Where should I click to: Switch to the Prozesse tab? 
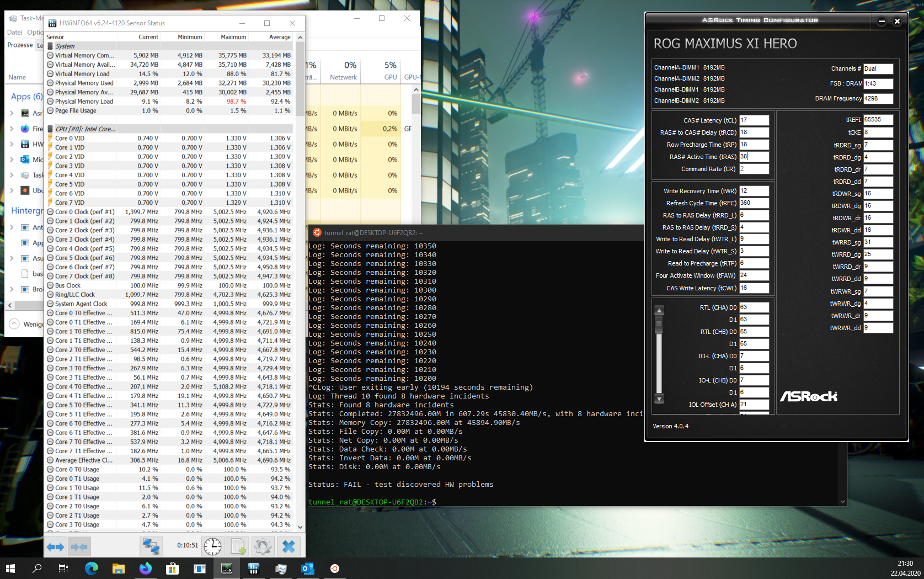click(x=20, y=45)
